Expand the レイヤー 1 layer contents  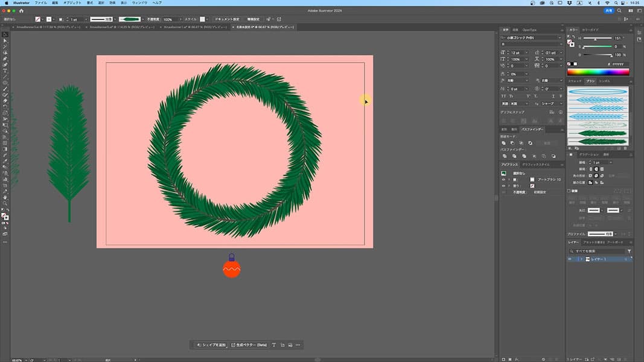(581, 259)
